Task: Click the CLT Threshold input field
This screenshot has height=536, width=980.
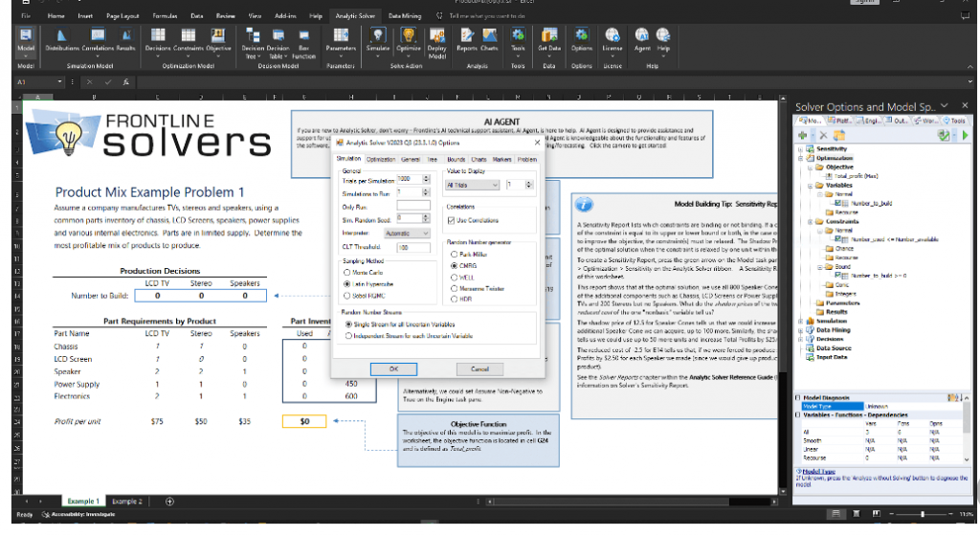Action: point(413,247)
